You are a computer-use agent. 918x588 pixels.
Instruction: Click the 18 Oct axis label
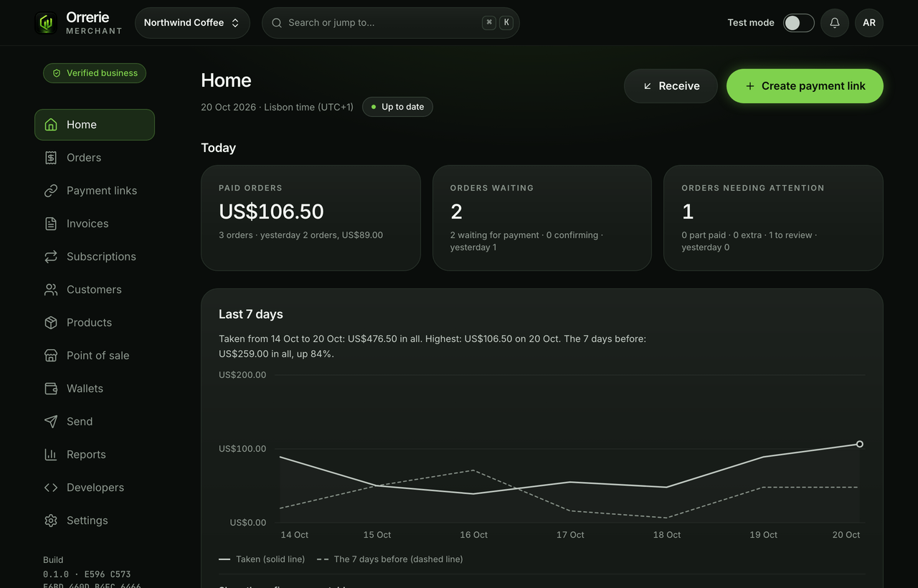(667, 535)
